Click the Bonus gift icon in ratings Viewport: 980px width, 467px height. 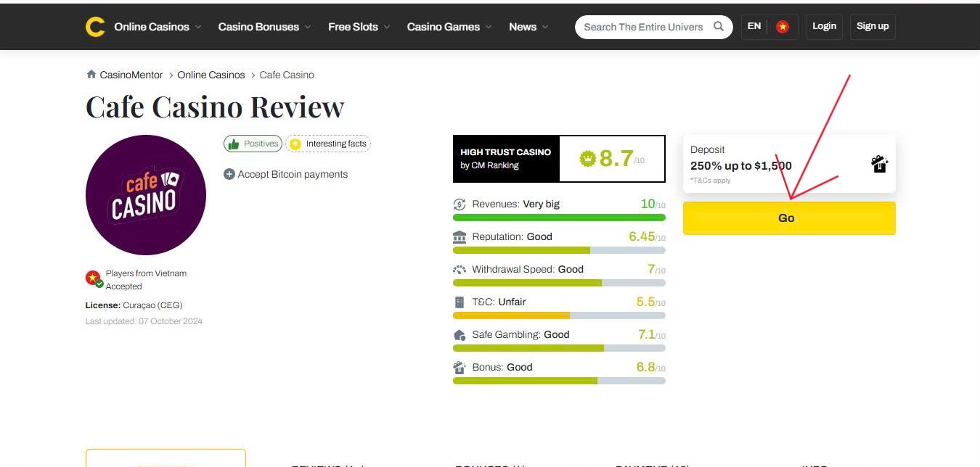click(x=460, y=367)
